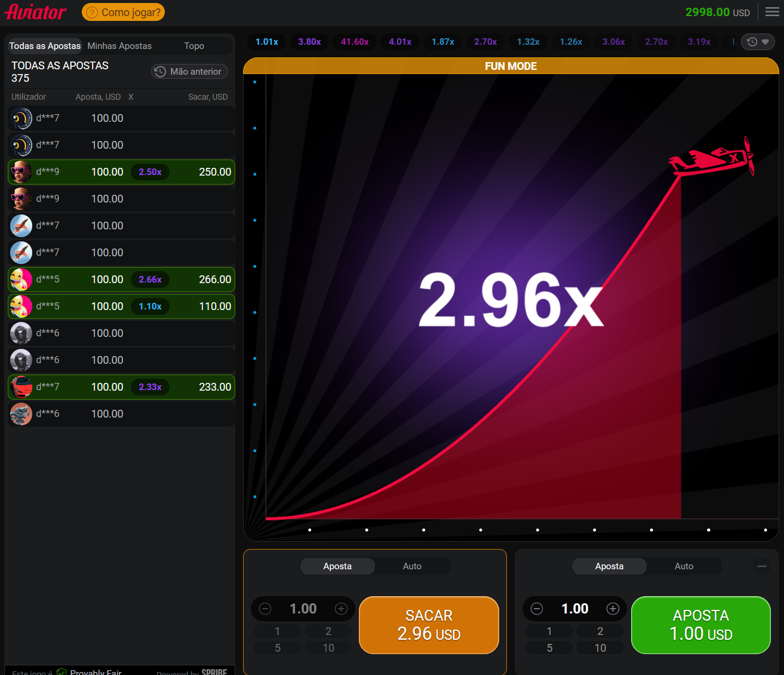Screen dimensions: 784x675
Task: Decrease right bet with minus icon
Action: point(537,609)
